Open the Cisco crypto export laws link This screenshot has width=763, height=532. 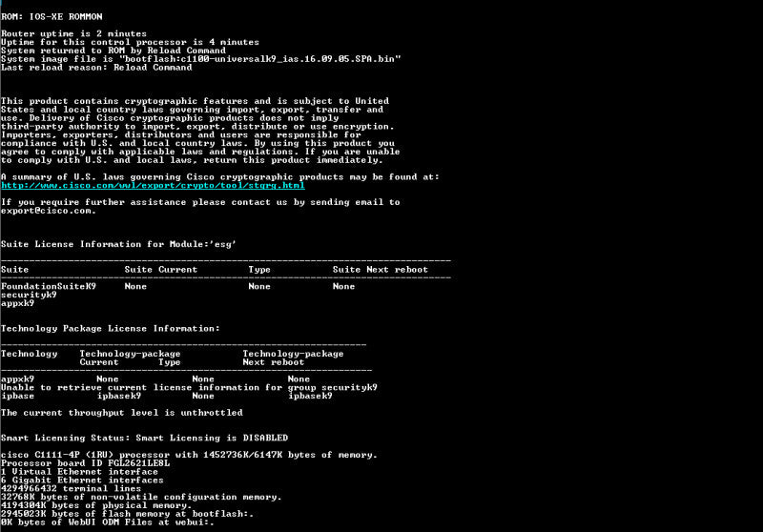point(153,185)
